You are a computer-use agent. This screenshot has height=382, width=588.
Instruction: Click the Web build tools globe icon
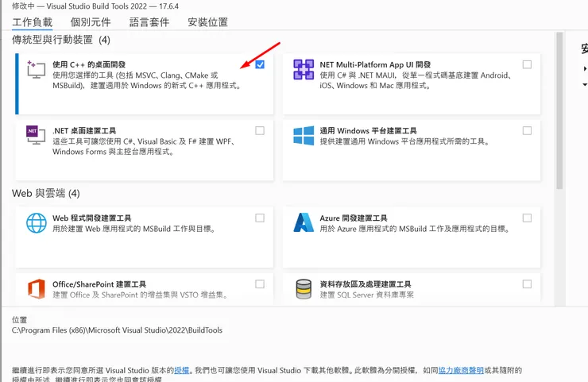[37, 222]
